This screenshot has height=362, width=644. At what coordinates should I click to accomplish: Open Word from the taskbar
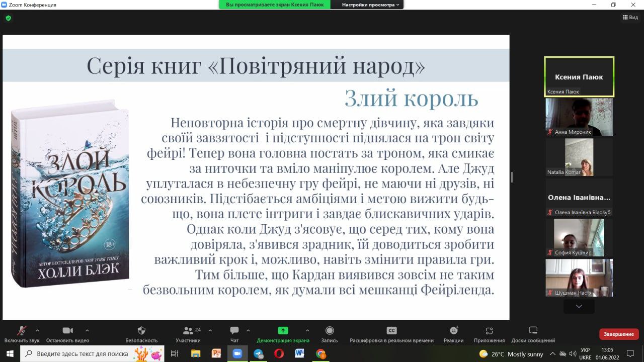tap(300, 353)
